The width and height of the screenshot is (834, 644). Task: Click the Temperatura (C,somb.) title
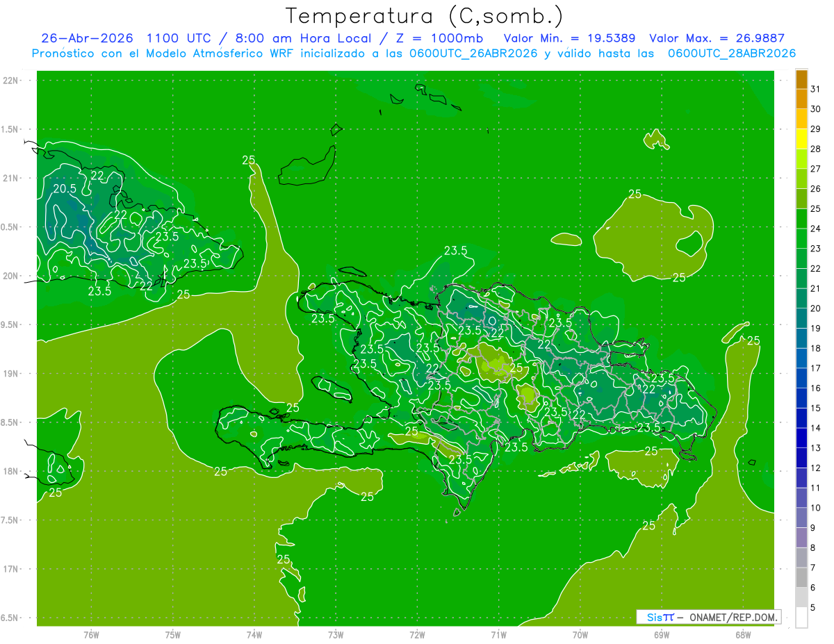click(x=424, y=15)
